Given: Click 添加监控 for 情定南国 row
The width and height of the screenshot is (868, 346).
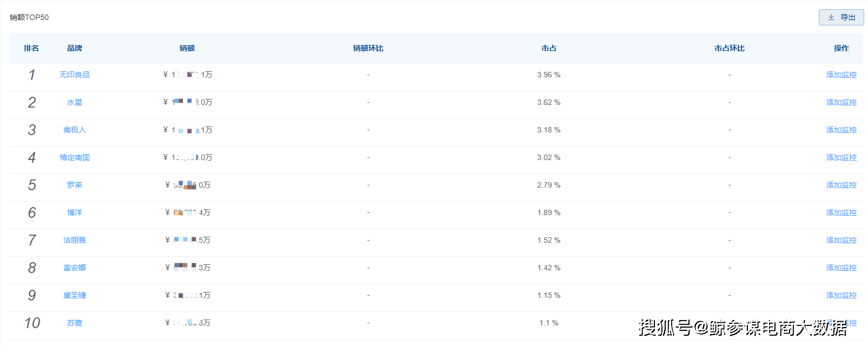Looking at the screenshot, I should [841, 157].
